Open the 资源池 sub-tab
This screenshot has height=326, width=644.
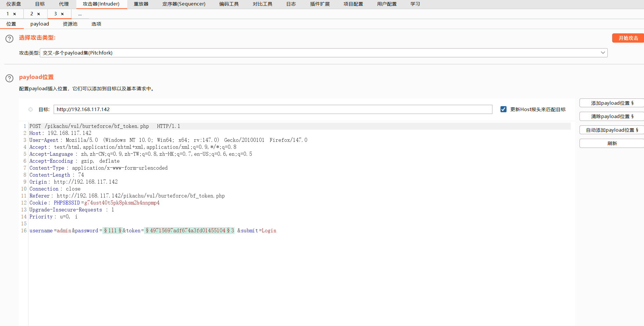coord(70,24)
